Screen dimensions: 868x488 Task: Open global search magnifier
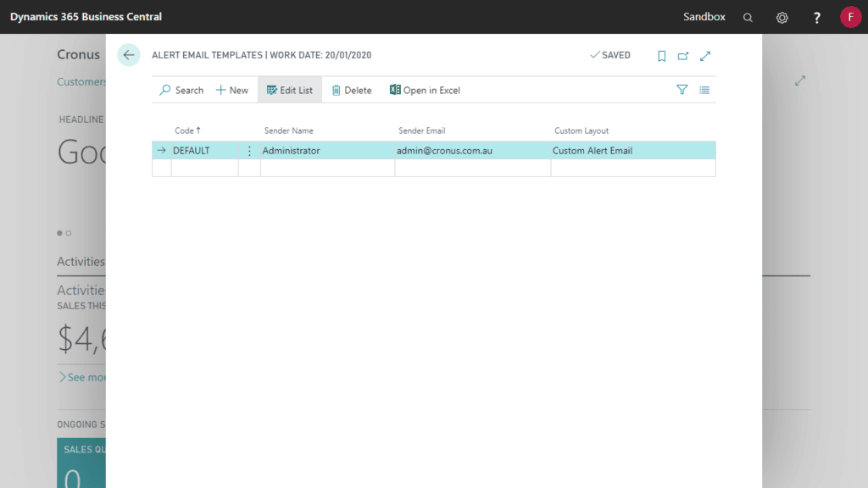click(748, 16)
